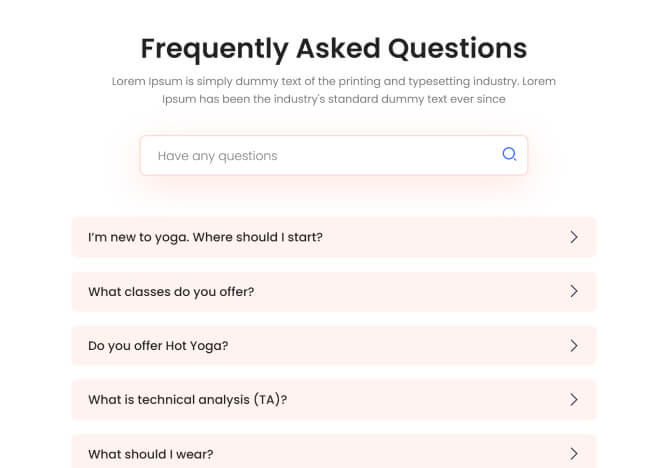Screen dimensions: 668x468
Task: Click the arrow on 'Do you offer Hot Yoga?'
Action: [x=574, y=345]
